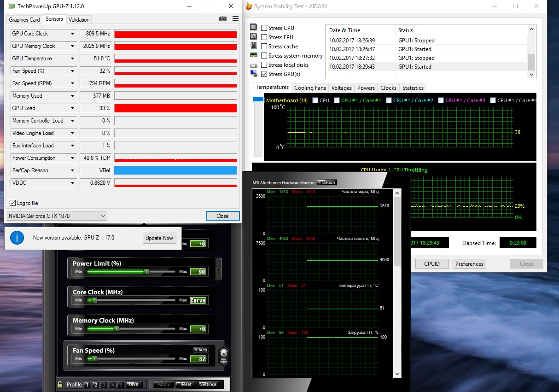Image resolution: width=559 pixels, height=392 pixels.
Task: Click the GPU-Z title bar app icon
Action: (12, 6)
